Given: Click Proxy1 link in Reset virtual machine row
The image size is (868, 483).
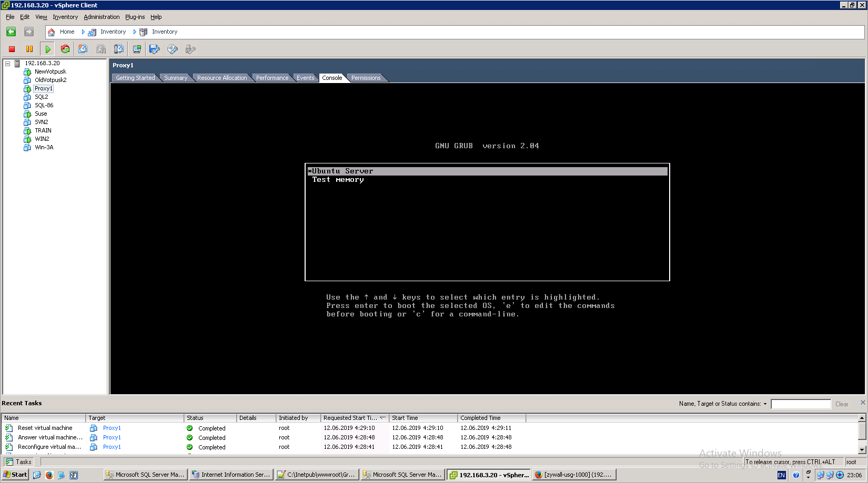Looking at the screenshot, I should 112,428.
